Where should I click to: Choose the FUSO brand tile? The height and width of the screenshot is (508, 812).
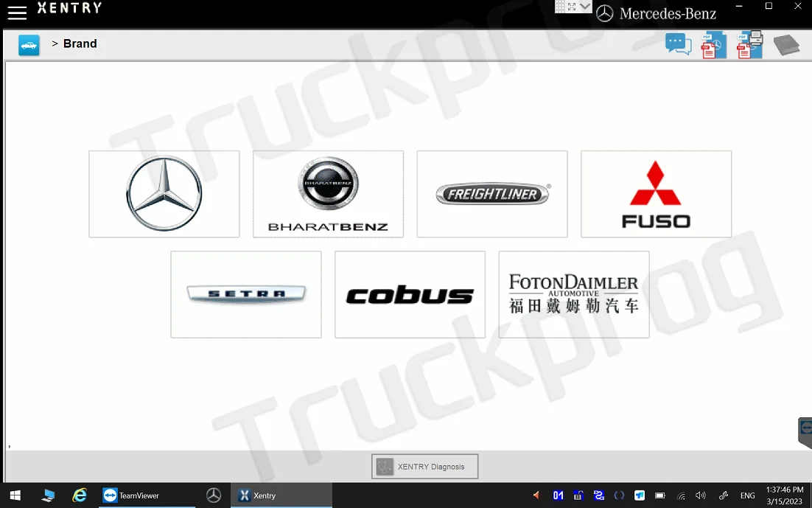point(656,194)
